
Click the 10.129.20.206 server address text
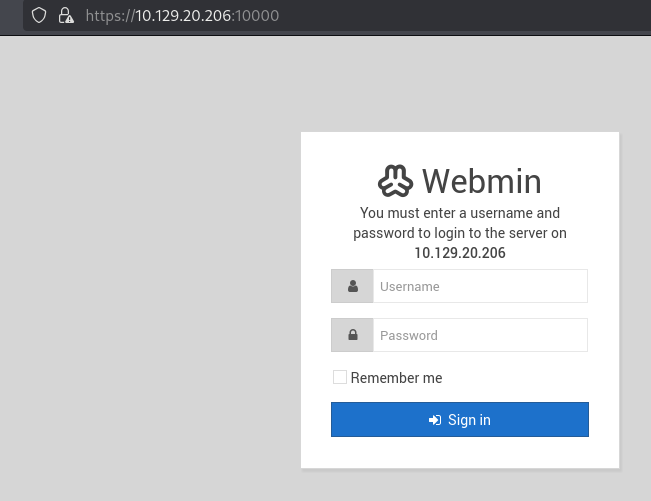460,253
